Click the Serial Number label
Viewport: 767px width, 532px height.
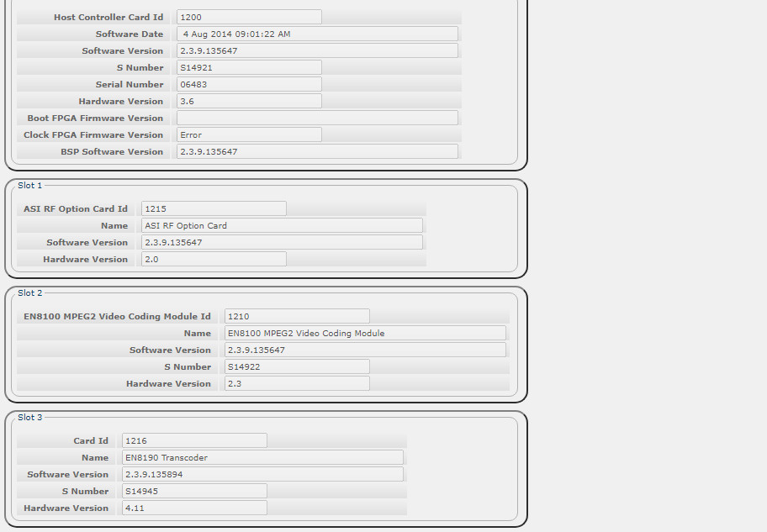[130, 84]
